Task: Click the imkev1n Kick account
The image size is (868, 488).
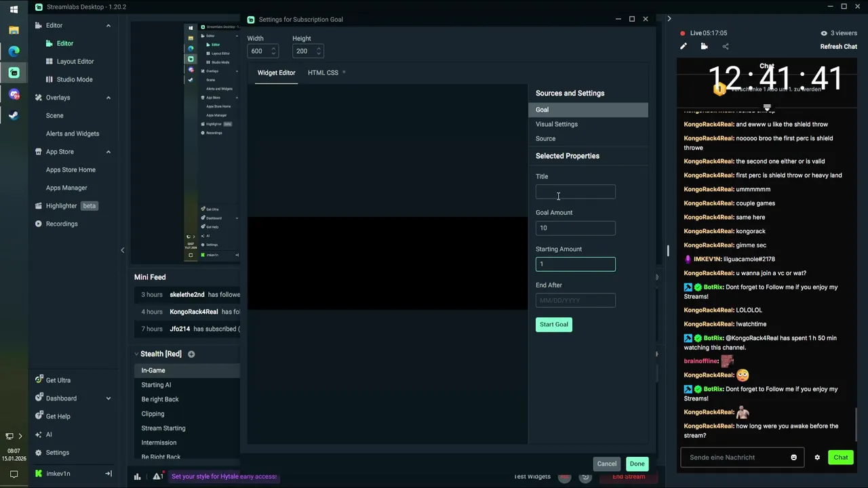Action: click(53, 474)
